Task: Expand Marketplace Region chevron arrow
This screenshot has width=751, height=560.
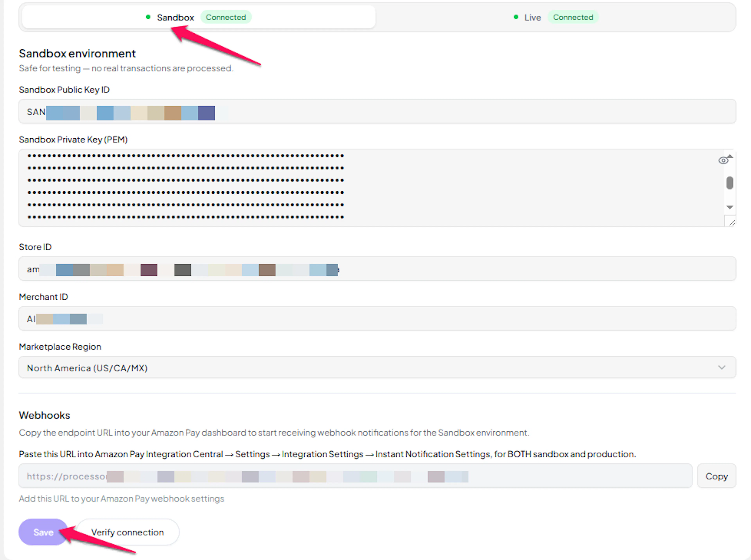Action: pos(722,368)
